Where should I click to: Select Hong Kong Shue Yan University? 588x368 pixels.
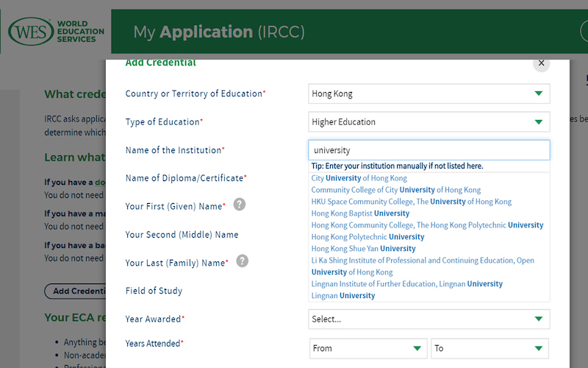point(363,249)
